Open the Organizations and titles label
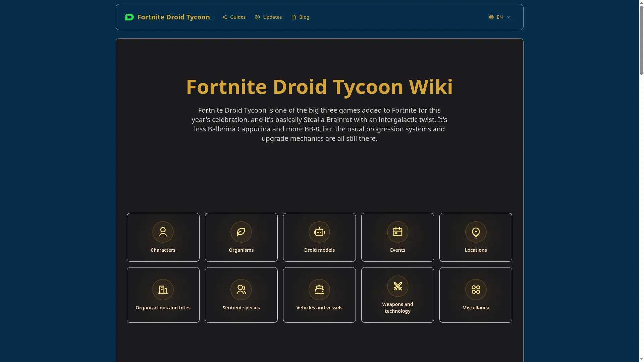The width and height of the screenshot is (644, 362). tap(163, 308)
